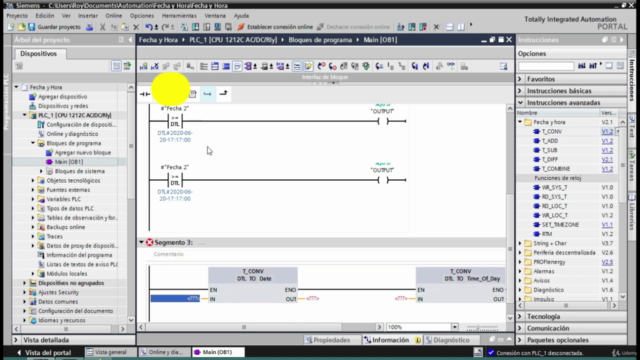Expand String + Char folder
The height and width of the screenshot is (360, 640).
tap(520, 243)
